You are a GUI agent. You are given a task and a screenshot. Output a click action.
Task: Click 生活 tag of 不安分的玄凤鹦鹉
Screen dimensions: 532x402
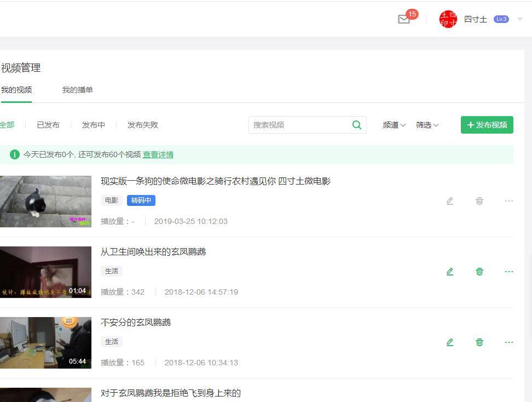111,342
